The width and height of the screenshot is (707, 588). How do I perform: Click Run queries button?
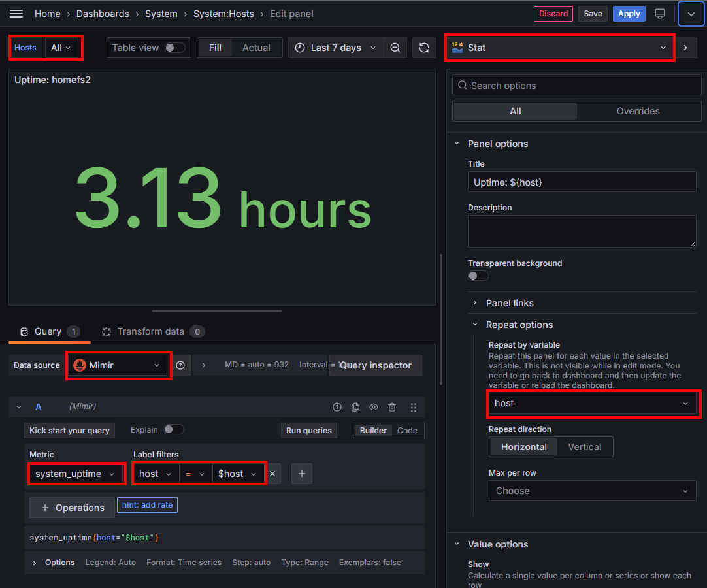click(309, 430)
